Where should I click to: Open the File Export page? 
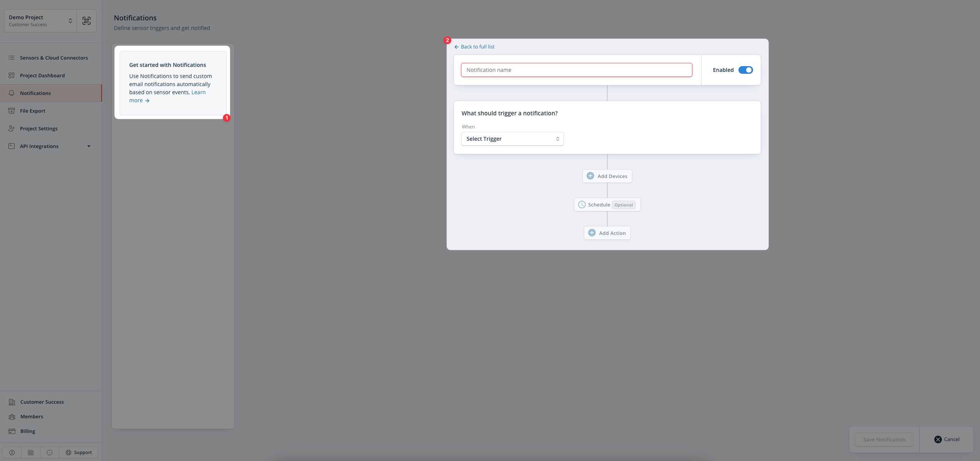coord(33,111)
